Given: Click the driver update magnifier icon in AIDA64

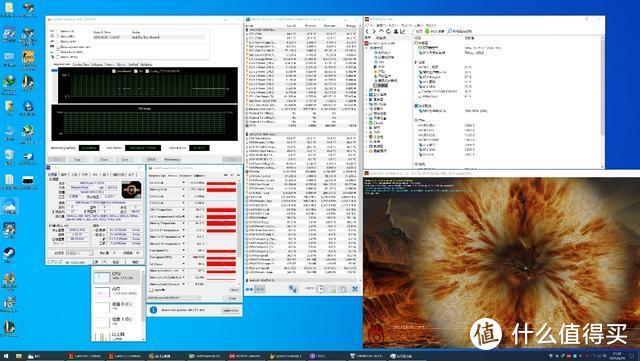Looking at the screenshot, I should [450, 31].
